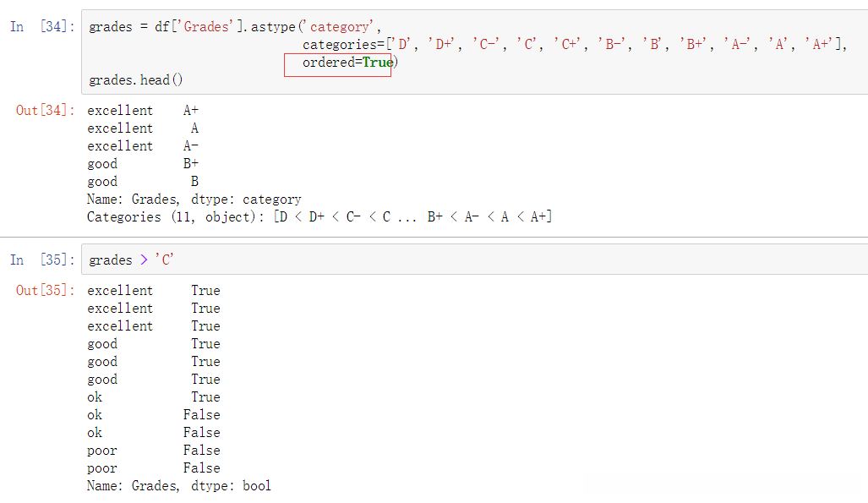Click the Out[35] output prompt
The width and height of the screenshot is (868, 503).
click(45, 291)
